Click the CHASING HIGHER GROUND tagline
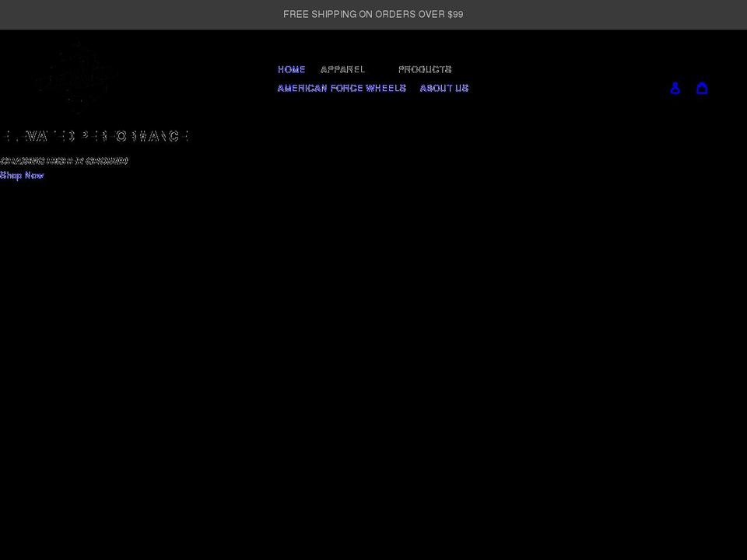This screenshot has width=747, height=560. pos(64,161)
